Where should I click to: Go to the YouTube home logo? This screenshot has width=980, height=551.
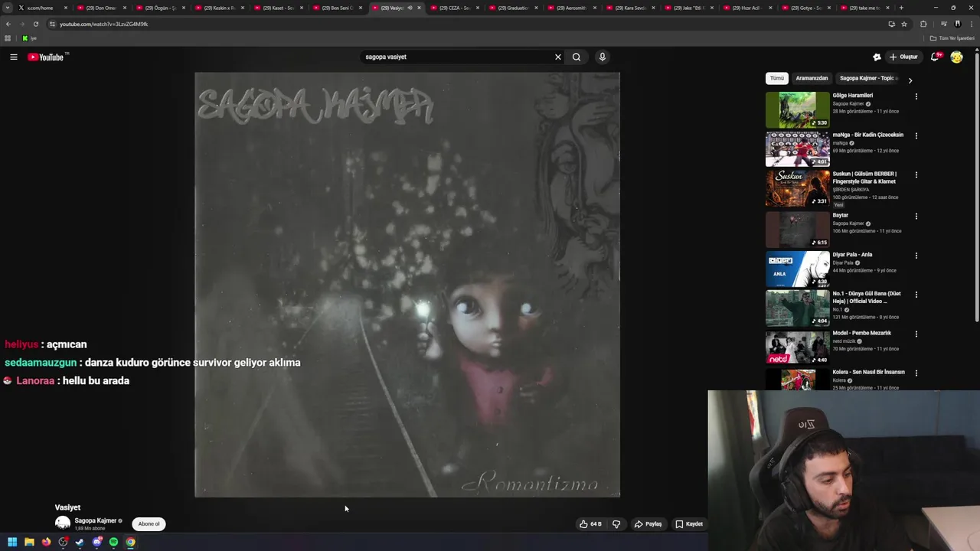pyautogui.click(x=45, y=57)
